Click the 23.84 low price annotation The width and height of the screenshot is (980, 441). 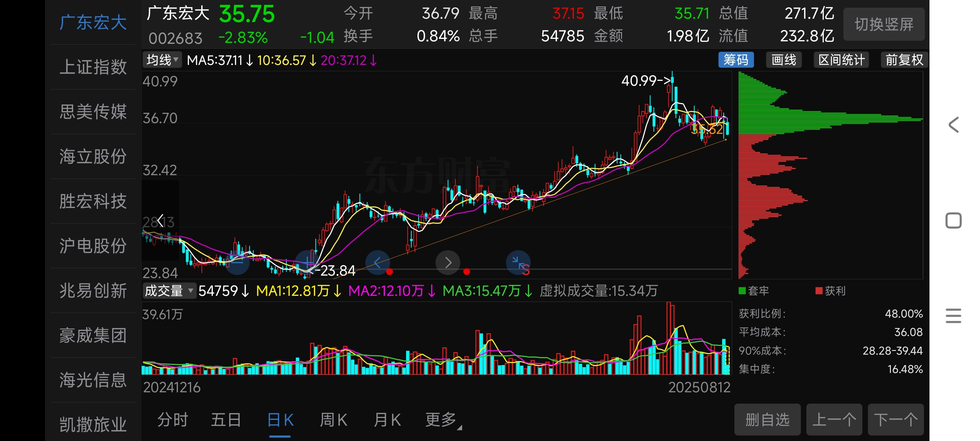[335, 270]
